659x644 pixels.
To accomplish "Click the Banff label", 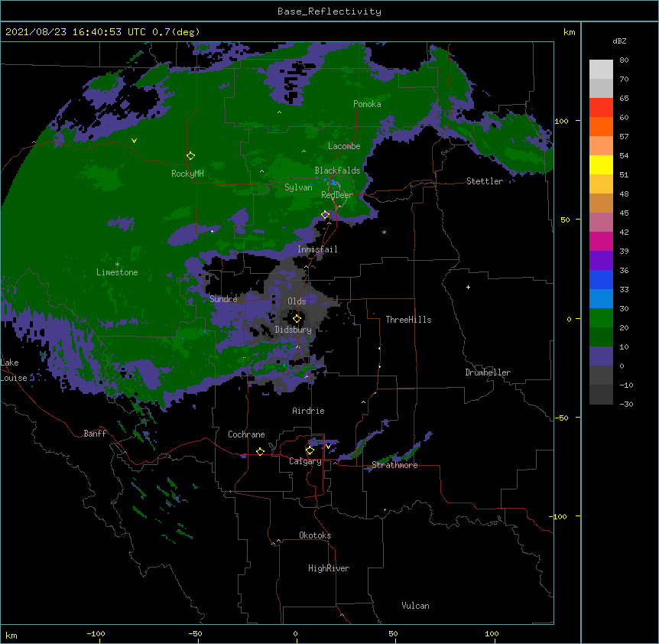I will coord(95,434).
